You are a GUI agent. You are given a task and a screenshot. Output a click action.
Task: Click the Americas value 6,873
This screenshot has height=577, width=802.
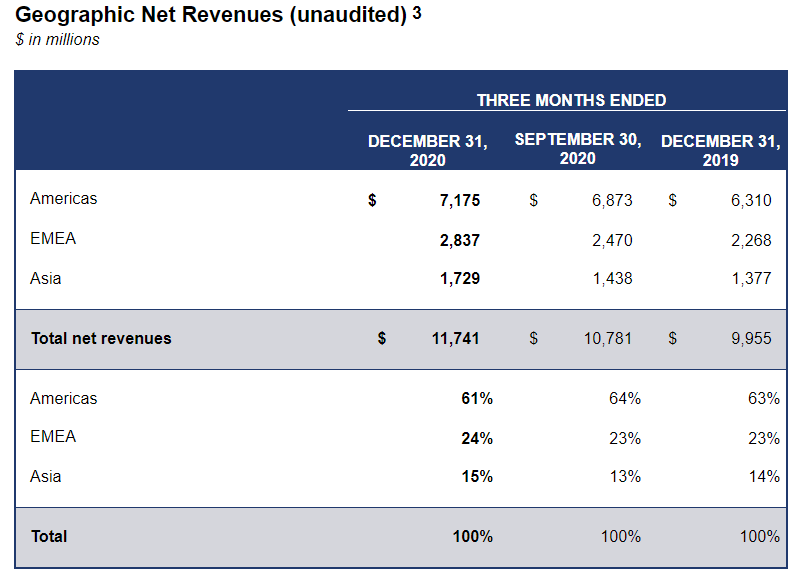(612, 200)
